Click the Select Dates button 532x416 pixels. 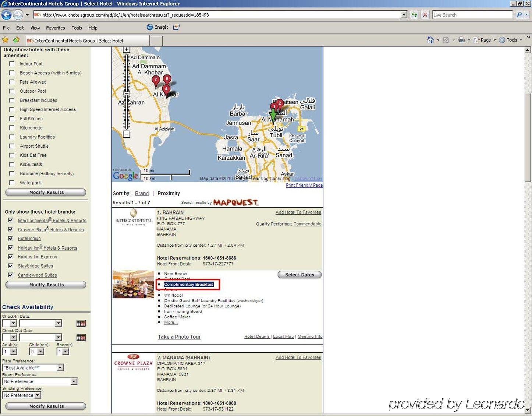[299, 275]
